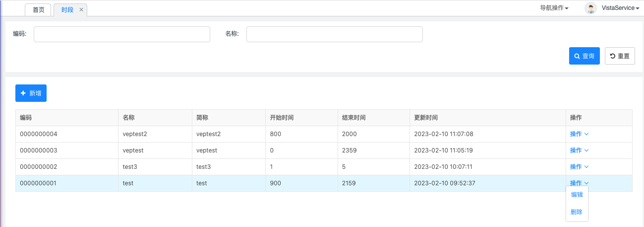Click the 新增 add button
The height and width of the screenshot is (227, 644).
(x=31, y=93)
